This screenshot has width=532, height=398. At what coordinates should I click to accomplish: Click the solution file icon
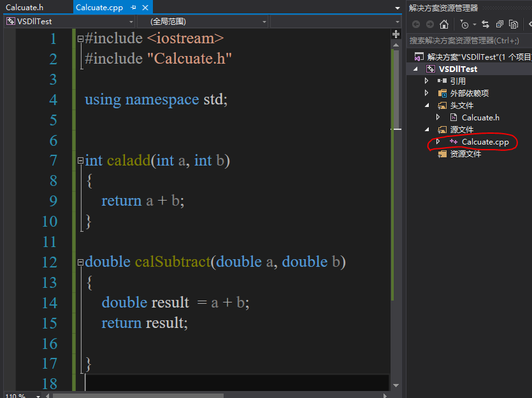click(419, 57)
